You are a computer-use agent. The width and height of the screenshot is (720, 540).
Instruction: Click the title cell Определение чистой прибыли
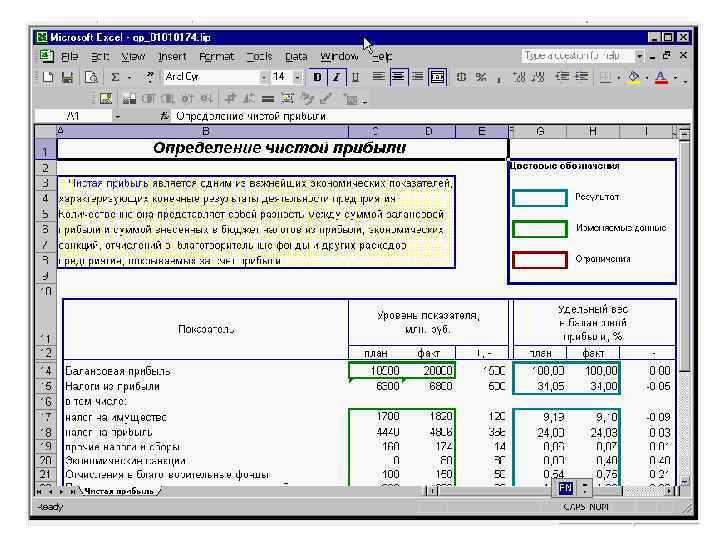point(282,148)
